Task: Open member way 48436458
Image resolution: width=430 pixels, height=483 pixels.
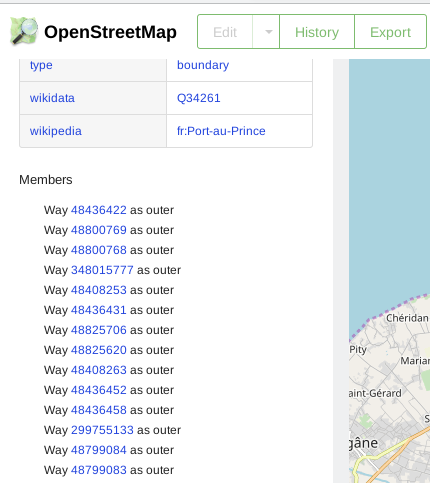Action: 99,410
